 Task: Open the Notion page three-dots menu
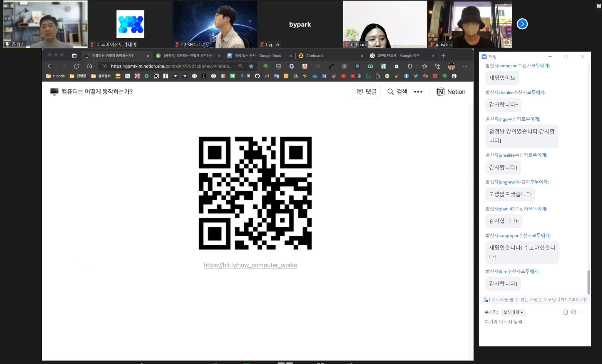pos(418,92)
